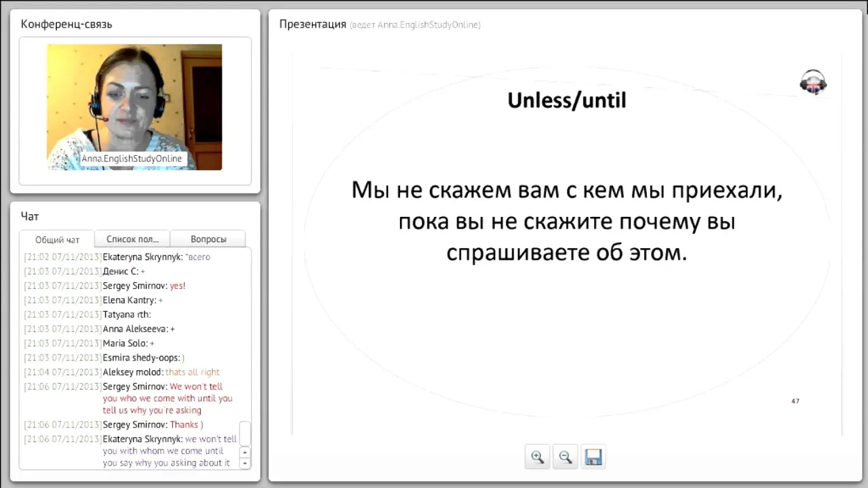The width and height of the screenshot is (868, 488).
Task: Open the Список пол... tab
Action: (x=132, y=239)
